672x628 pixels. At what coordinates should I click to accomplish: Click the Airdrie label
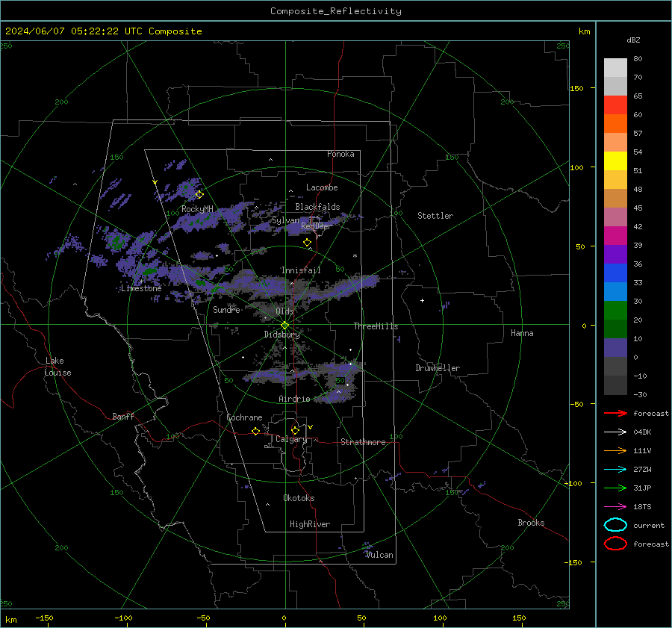[x=294, y=399]
